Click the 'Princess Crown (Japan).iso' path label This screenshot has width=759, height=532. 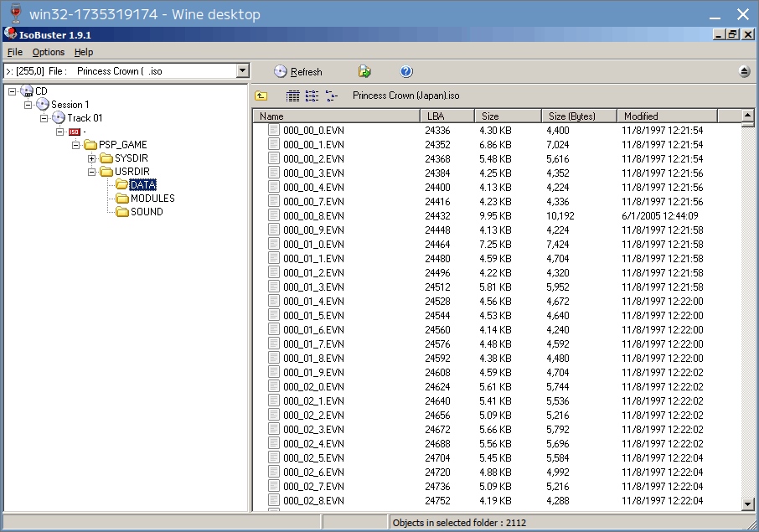[x=406, y=96]
